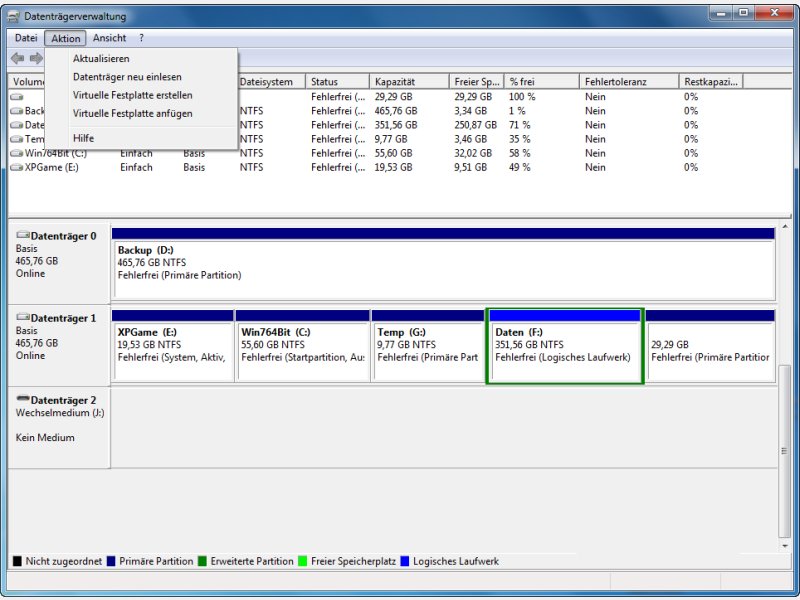Click the Datenträger 0 disk icon
The height and width of the screenshot is (600, 800).
pyautogui.click(x=23, y=235)
